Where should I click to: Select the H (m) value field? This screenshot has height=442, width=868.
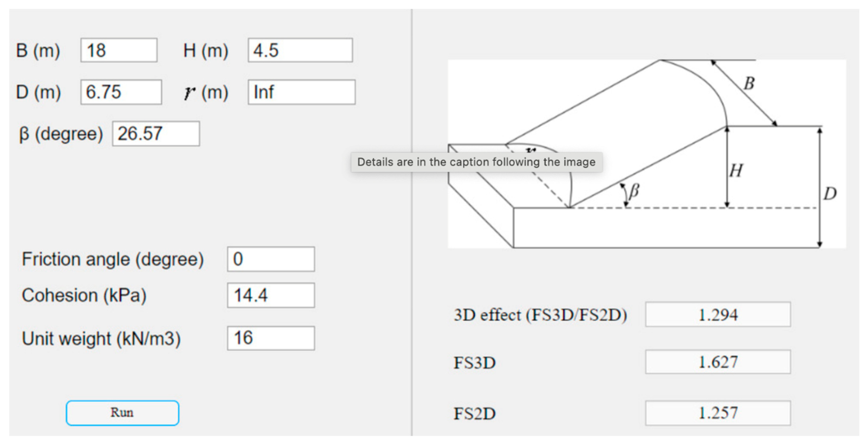300,50
